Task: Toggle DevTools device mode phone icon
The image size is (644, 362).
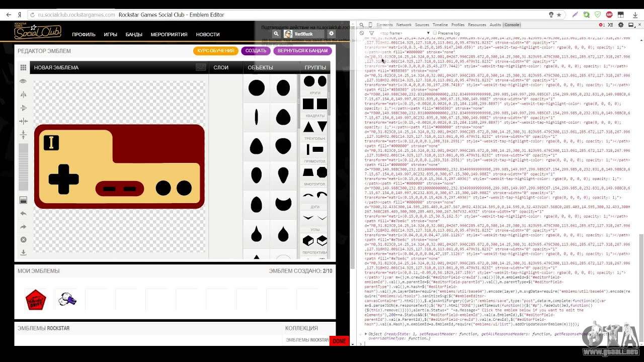Action: click(371, 25)
